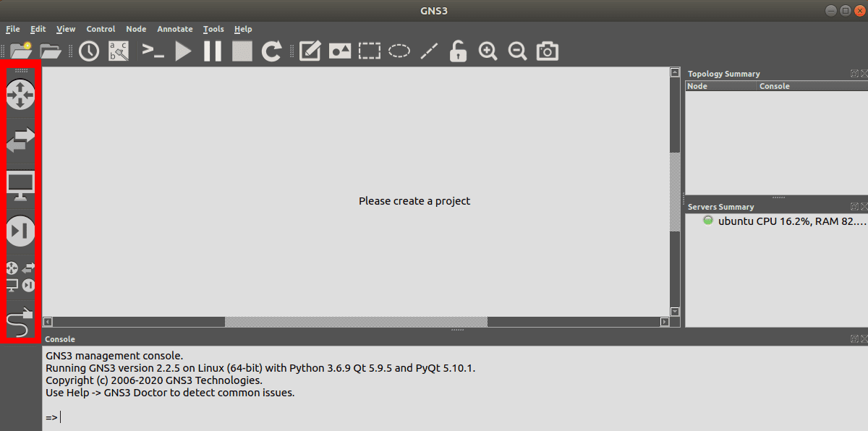Select the Add a link cable tool
This screenshot has width=868, height=431.
click(x=20, y=322)
